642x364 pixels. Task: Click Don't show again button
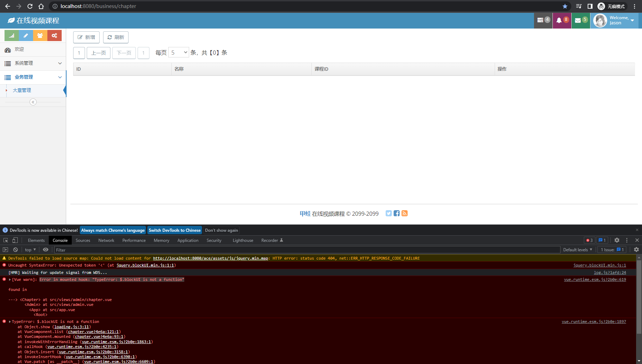222,230
